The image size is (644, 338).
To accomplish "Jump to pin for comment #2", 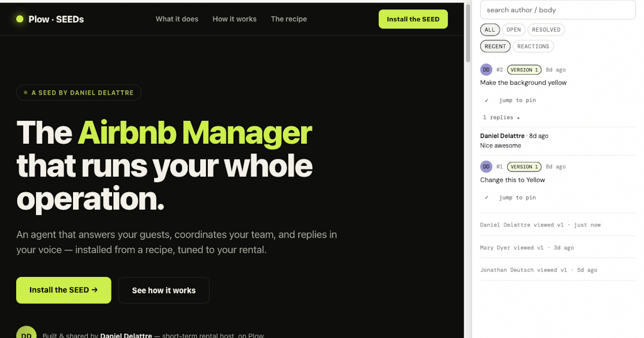I will [517, 100].
